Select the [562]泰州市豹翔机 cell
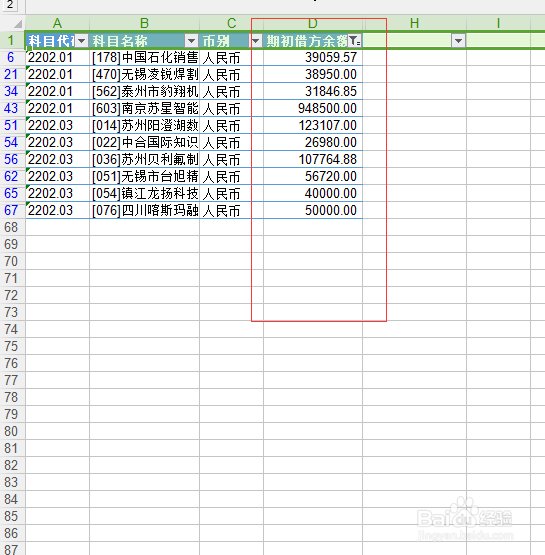The width and height of the screenshot is (545, 555). (x=144, y=91)
